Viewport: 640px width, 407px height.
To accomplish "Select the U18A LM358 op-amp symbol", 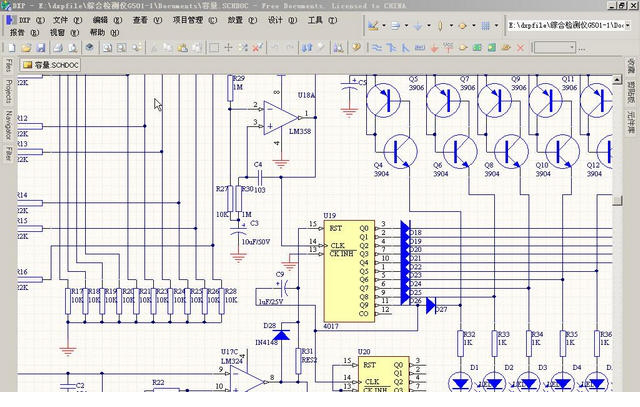I will pyautogui.click(x=281, y=118).
